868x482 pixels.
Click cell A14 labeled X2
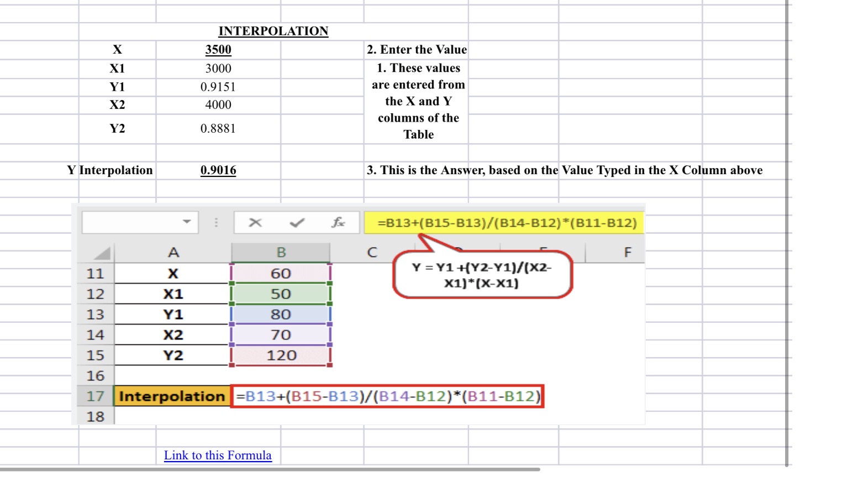[x=173, y=335]
